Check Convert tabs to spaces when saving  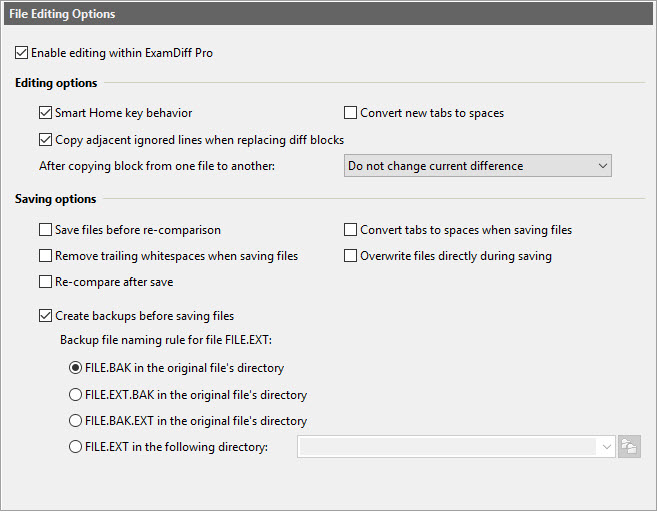coord(351,230)
